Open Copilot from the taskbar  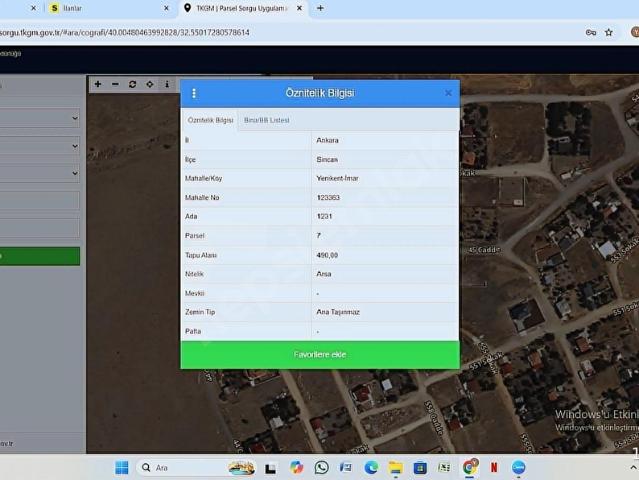point(297,467)
